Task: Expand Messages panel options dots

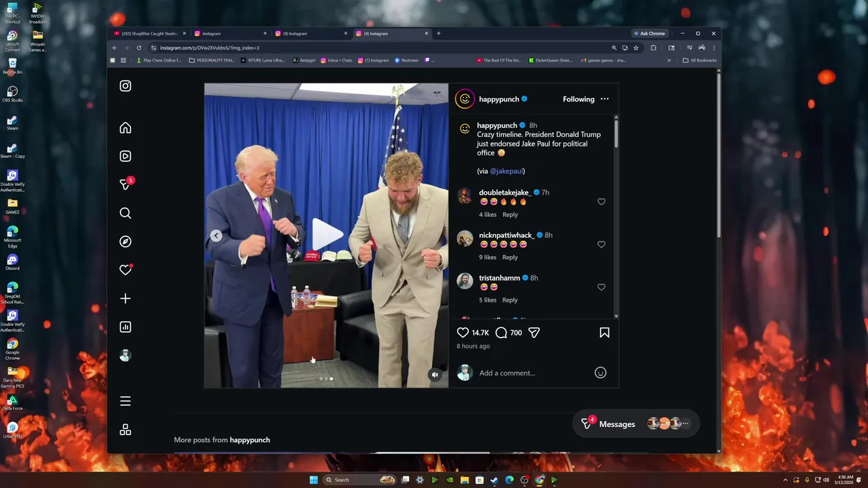Action: point(685,424)
